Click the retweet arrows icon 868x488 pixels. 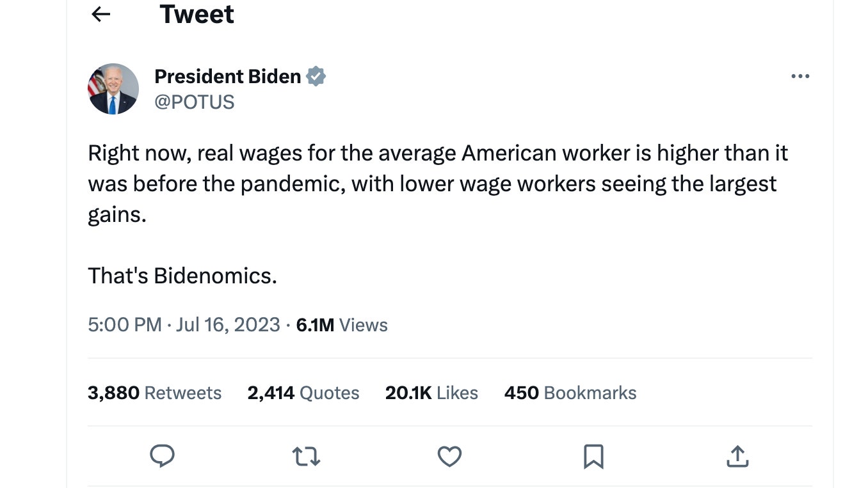coord(306,457)
